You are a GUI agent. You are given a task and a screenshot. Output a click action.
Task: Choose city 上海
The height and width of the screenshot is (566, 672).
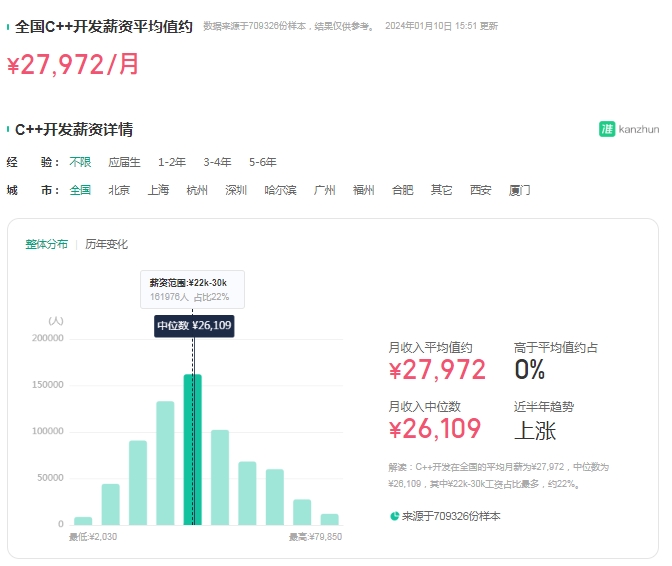click(158, 190)
